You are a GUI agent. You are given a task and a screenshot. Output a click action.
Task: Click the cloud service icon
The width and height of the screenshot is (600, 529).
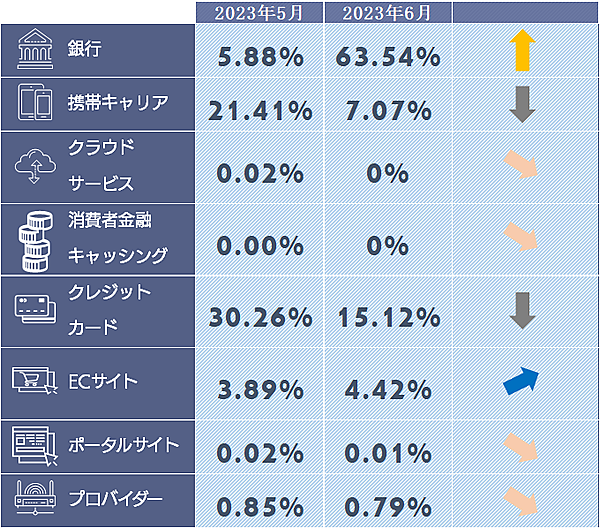point(35,164)
